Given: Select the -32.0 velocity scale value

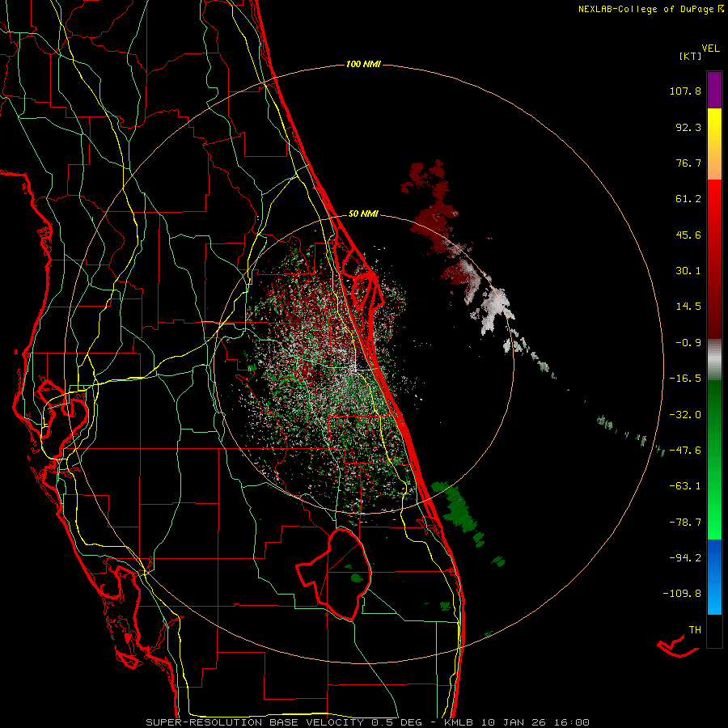Looking at the screenshot, I should coord(685,415).
